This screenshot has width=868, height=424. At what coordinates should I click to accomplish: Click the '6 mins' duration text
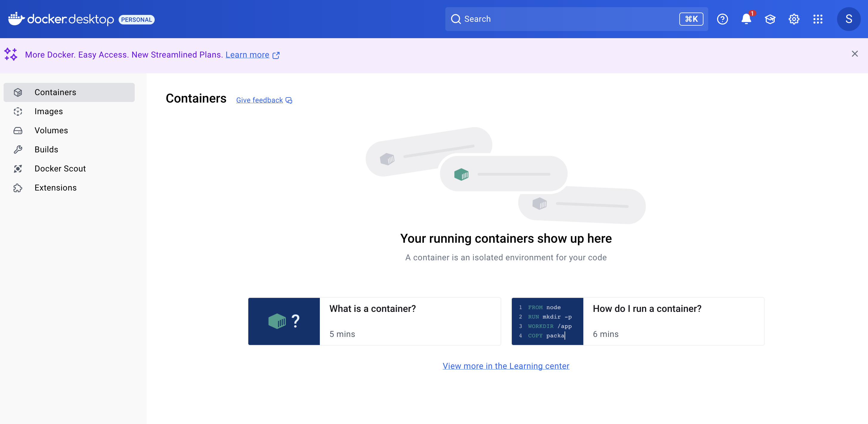coord(605,334)
